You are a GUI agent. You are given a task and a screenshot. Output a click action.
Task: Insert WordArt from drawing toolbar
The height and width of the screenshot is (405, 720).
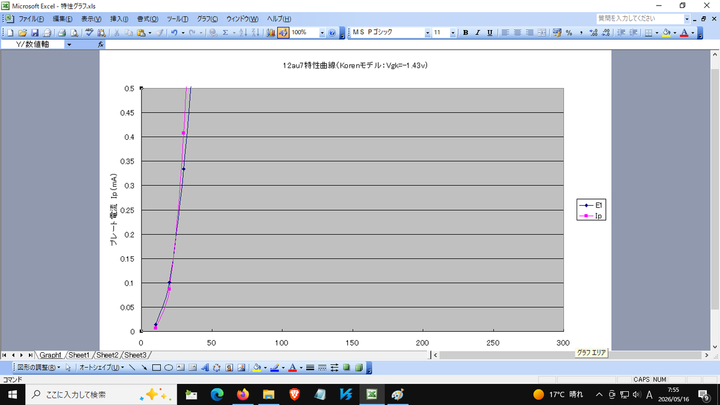tap(205, 368)
